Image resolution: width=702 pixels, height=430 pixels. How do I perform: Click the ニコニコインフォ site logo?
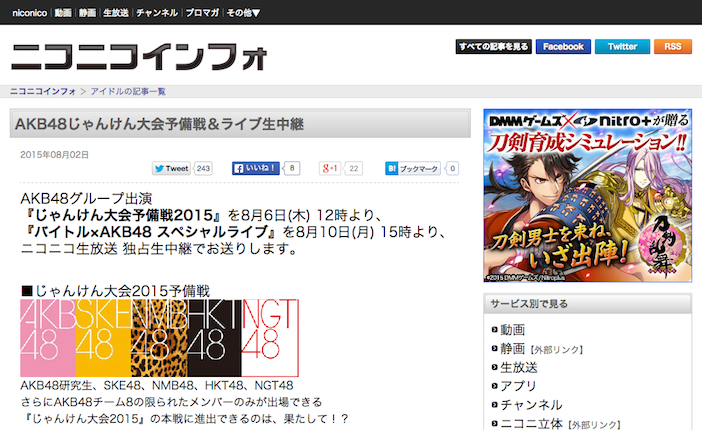139,57
